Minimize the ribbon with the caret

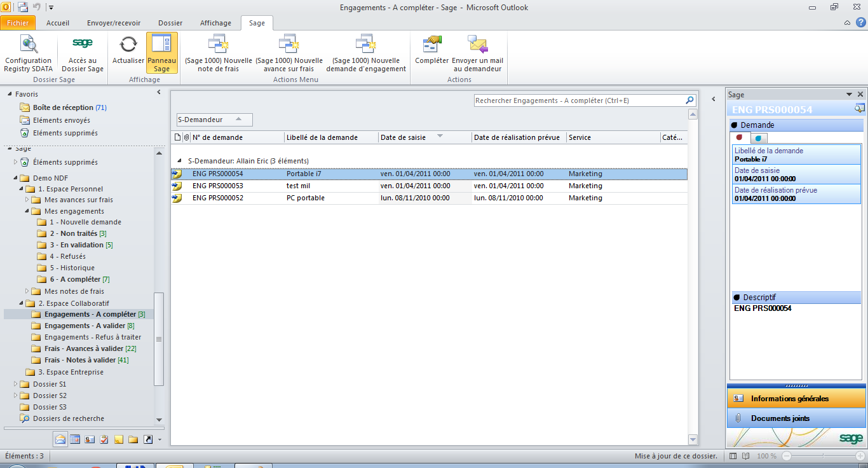click(848, 23)
